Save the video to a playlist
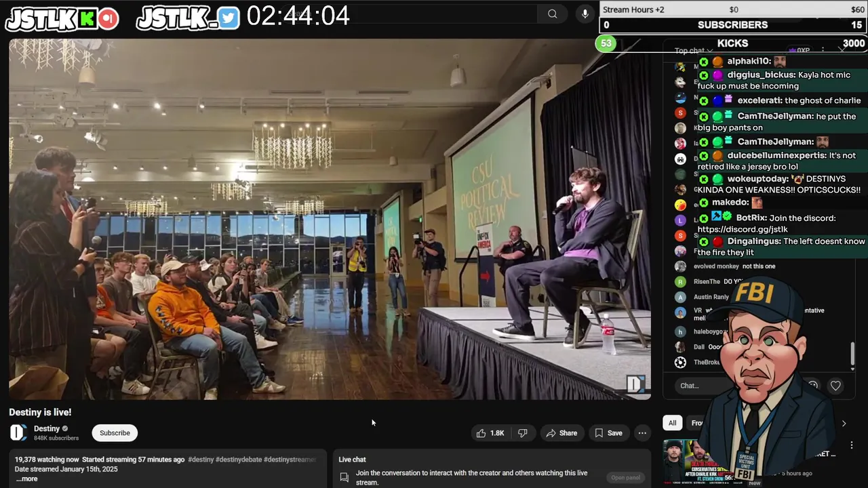Viewport: 868px width, 488px height. pos(608,433)
